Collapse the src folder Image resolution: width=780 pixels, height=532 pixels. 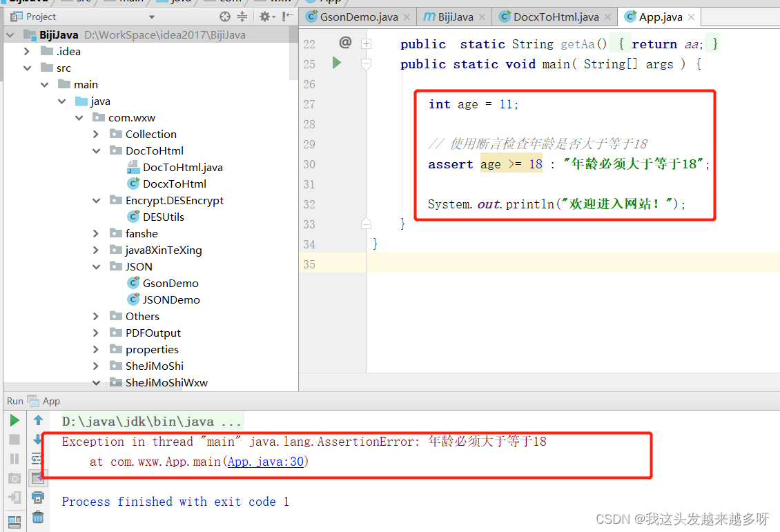28,68
